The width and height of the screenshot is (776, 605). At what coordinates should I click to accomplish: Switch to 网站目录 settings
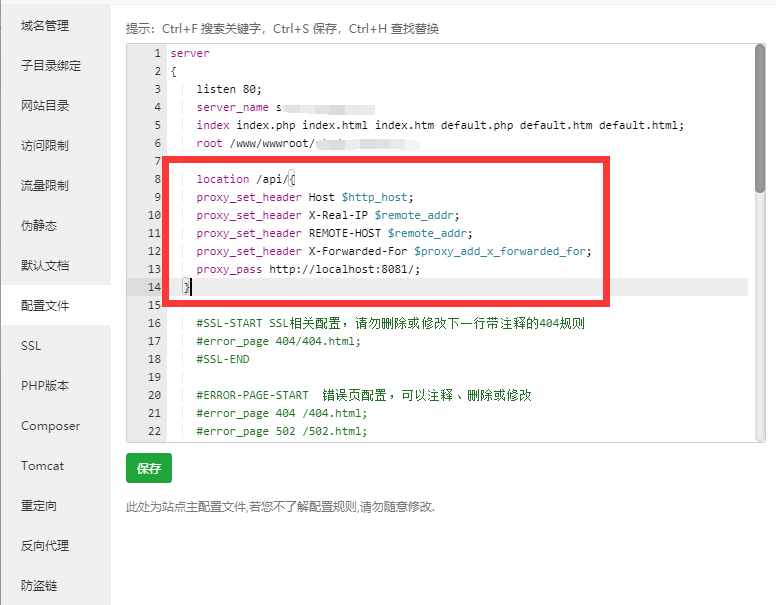[x=45, y=105]
